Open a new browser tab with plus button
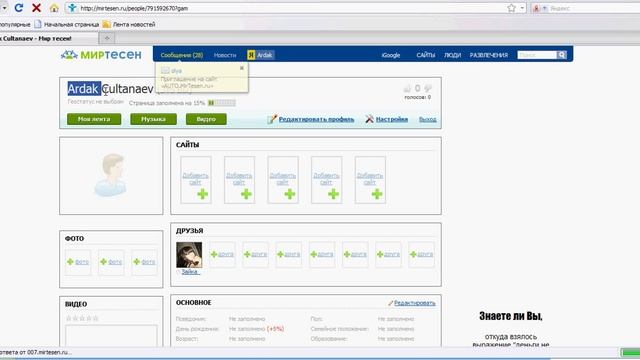The image size is (640, 360). (107, 38)
